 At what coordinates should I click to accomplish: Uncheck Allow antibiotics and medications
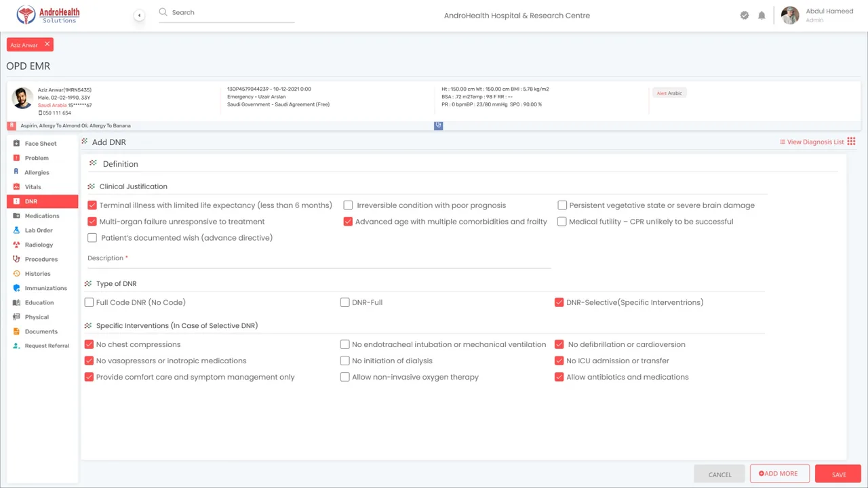(559, 377)
